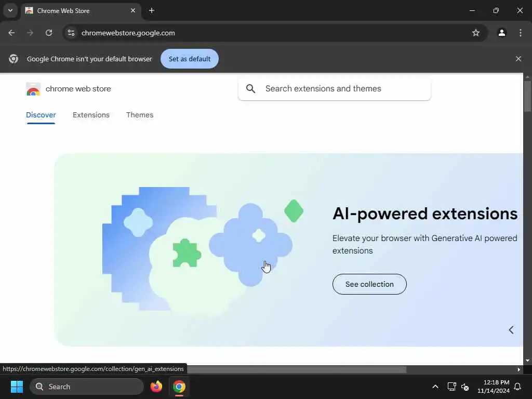This screenshot has width=532, height=399.
Task: Click the muted volume tray icon
Action: click(x=465, y=387)
